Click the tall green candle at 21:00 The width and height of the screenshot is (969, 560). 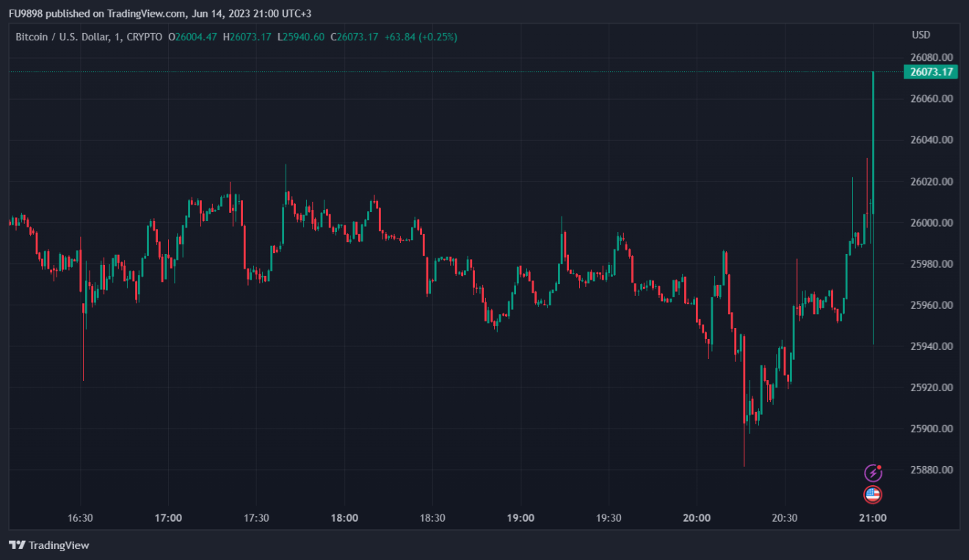pyautogui.click(x=873, y=139)
